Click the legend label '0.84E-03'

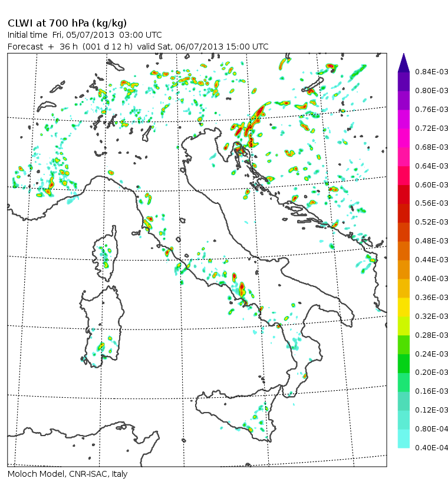pyautogui.click(x=431, y=72)
